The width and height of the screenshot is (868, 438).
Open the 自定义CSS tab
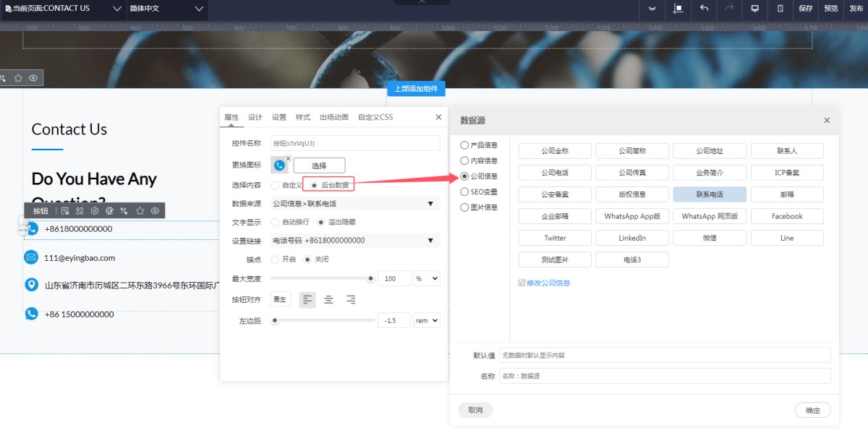coord(375,117)
